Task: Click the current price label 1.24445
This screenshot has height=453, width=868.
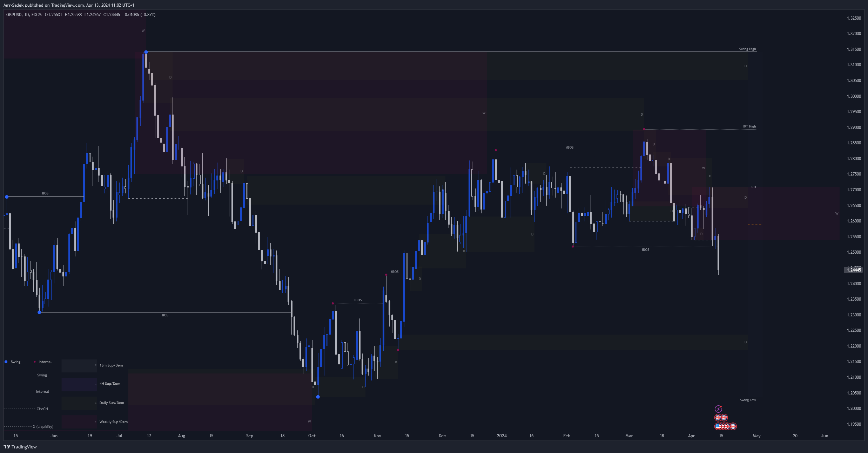Action: 854,270
